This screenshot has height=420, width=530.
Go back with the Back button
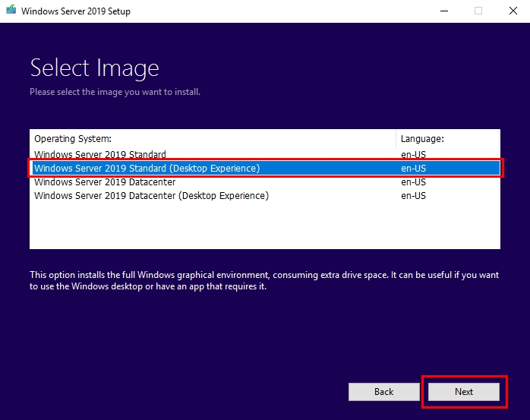(x=384, y=392)
